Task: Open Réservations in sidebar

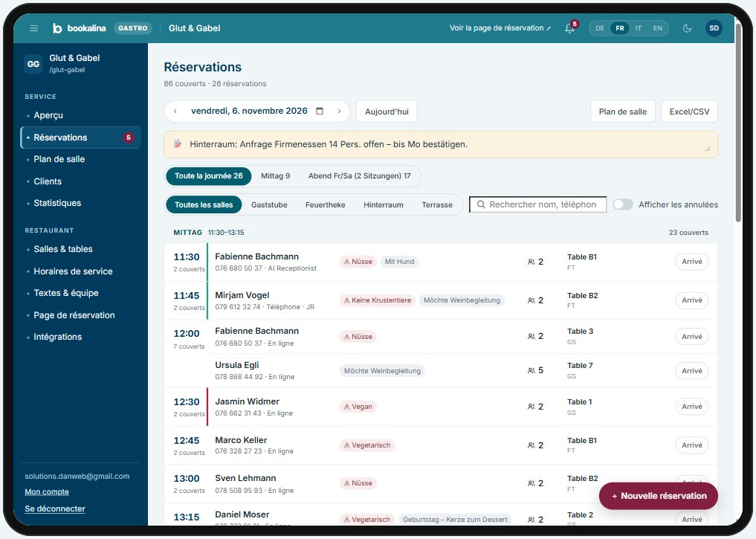Action: tap(80, 138)
